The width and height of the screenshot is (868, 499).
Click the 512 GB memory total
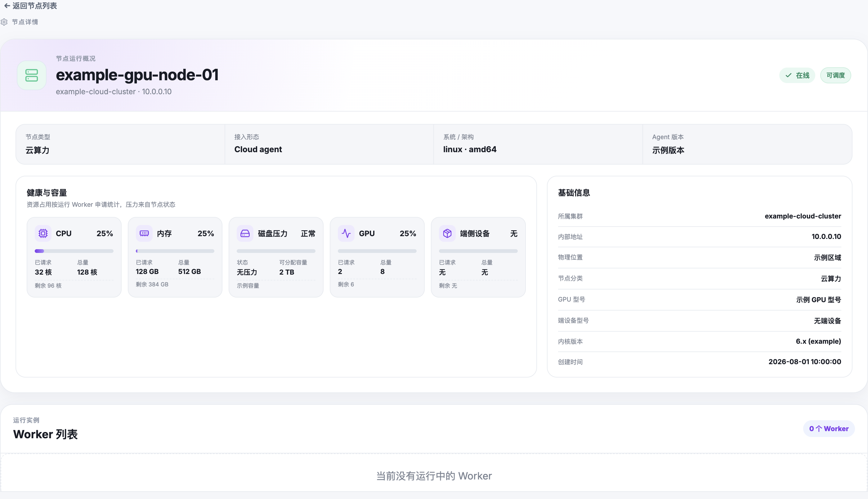coord(189,272)
